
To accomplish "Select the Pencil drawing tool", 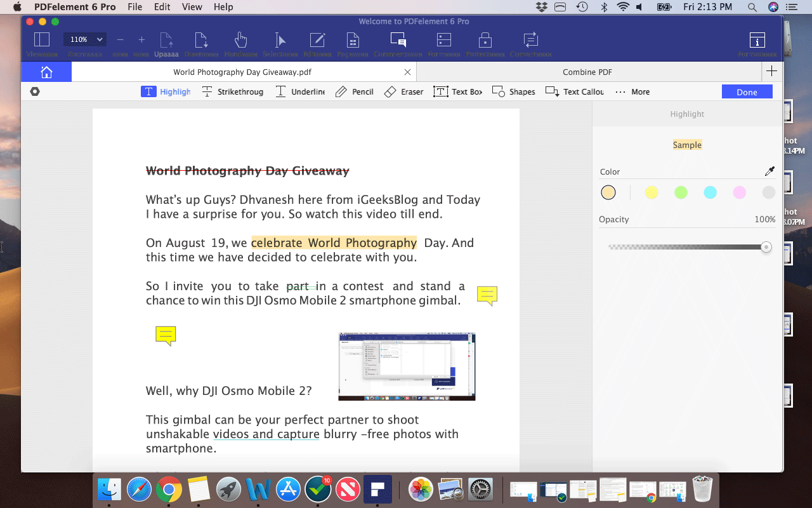I will tap(354, 91).
